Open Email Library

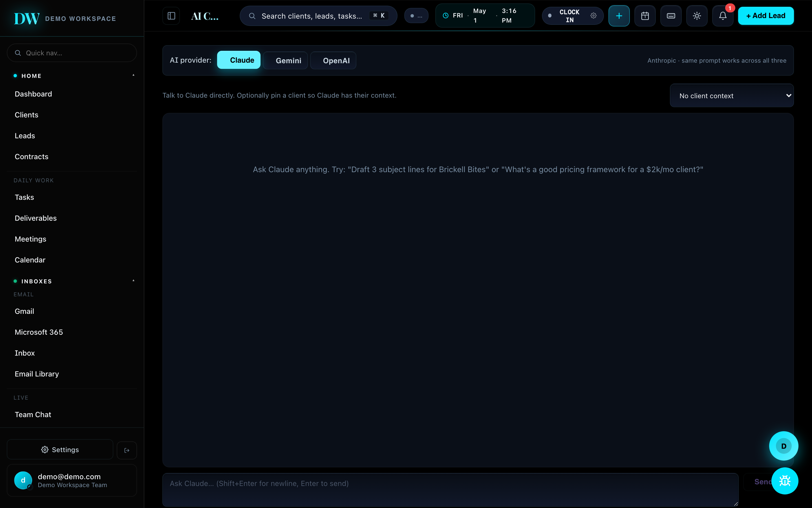pos(72,374)
